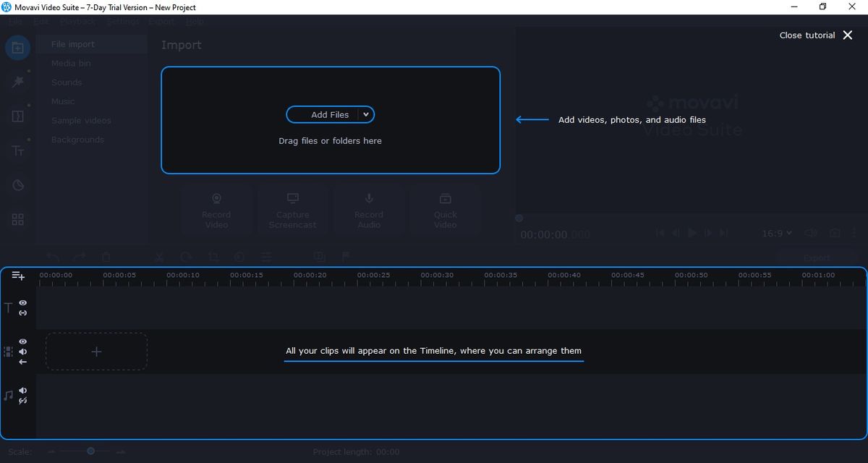Click the Undo arrow in toolbar
The height and width of the screenshot is (463, 868).
click(53, 257)
